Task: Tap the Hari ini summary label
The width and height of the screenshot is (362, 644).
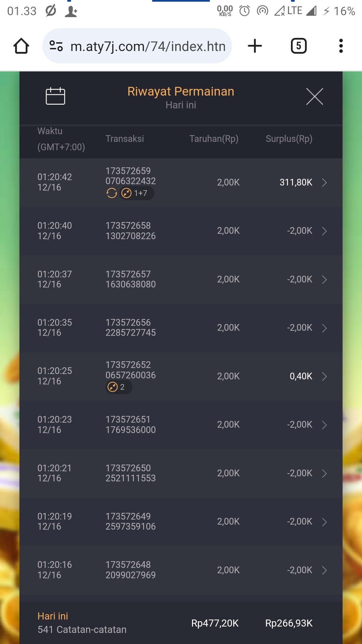Action: 53,616
